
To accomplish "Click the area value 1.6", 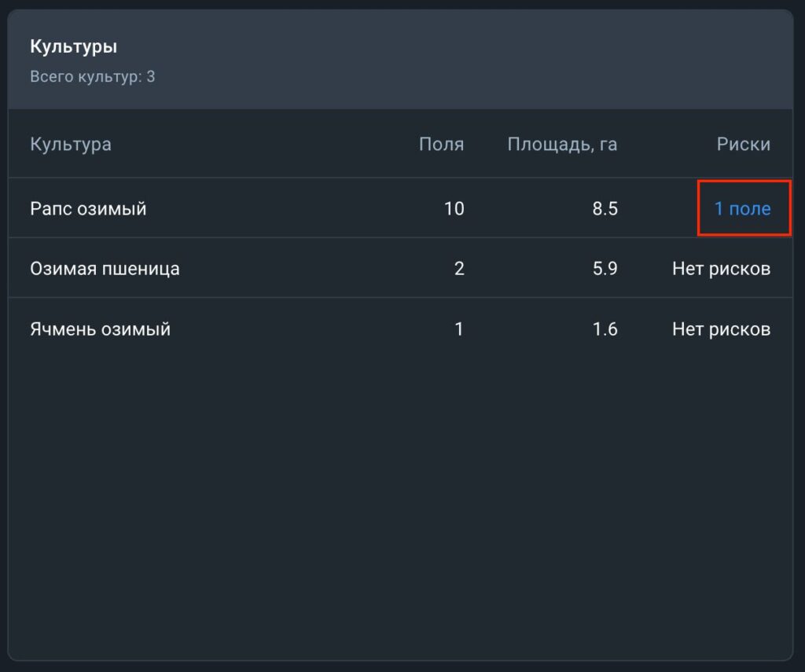I will coord(605,329).
